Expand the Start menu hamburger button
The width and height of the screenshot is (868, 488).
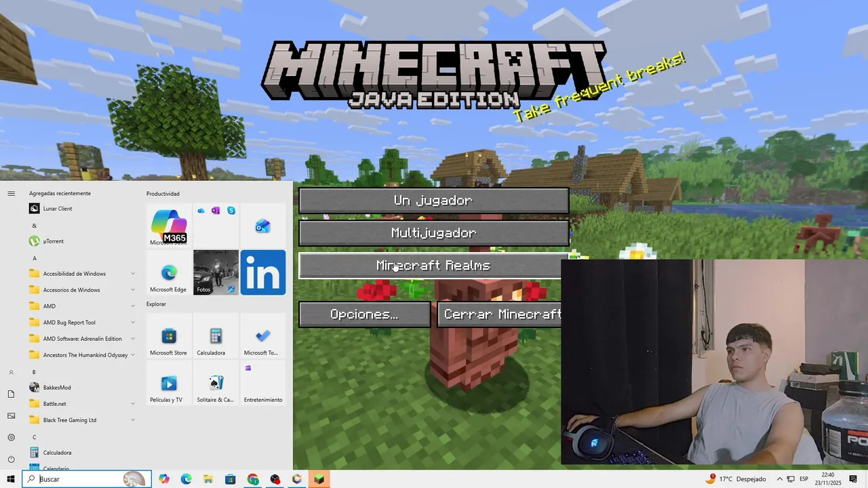tap(11, 194)
